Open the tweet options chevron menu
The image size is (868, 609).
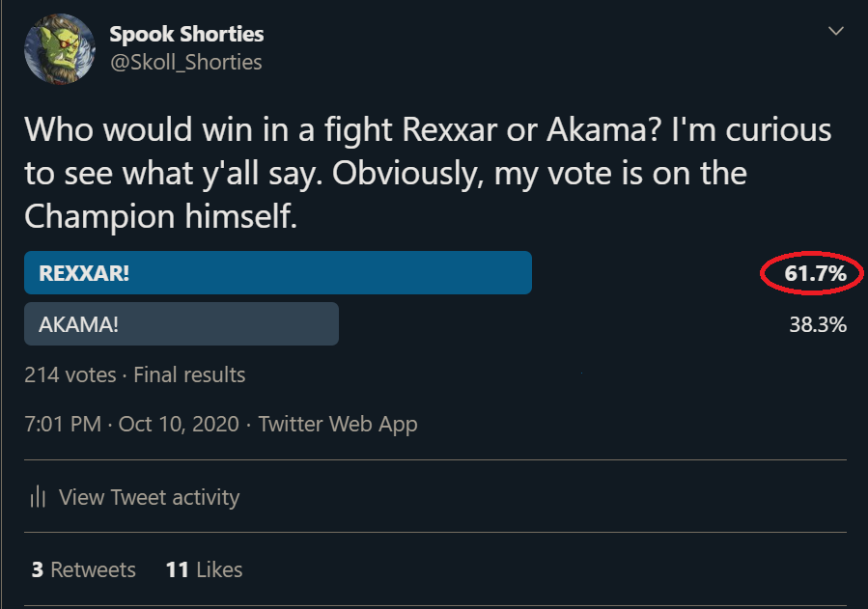tap(836, 32)
